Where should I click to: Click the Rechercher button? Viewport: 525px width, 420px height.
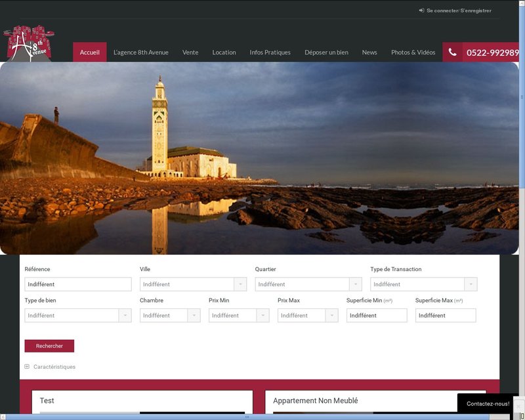click(x=49, y=346)
